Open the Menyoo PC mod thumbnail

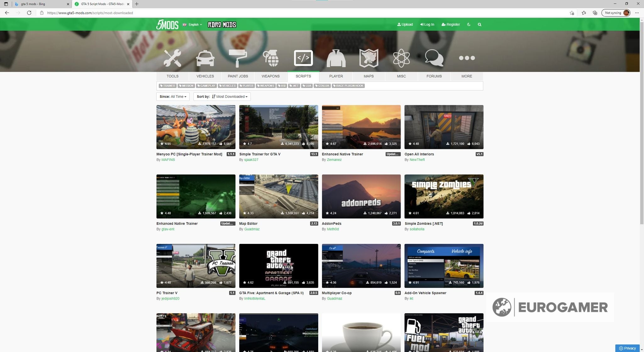pyautogui.click(x=196, y=127)
